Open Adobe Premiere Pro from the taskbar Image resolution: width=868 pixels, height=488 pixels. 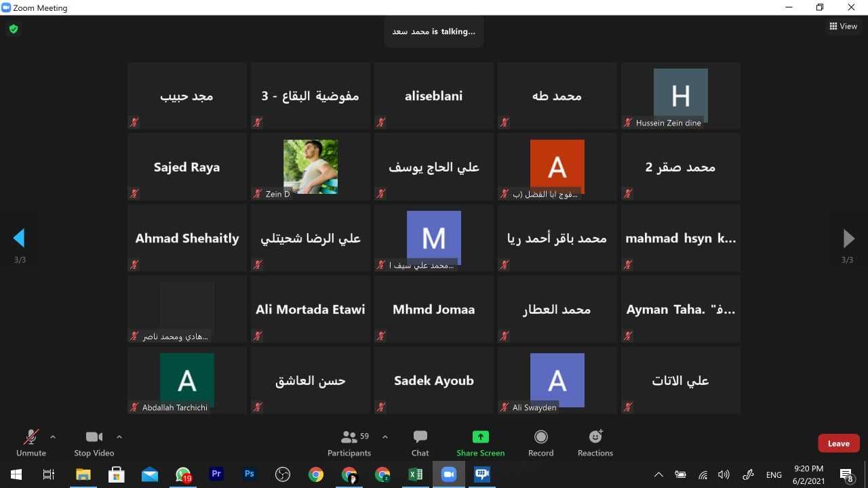coord(216,474)
